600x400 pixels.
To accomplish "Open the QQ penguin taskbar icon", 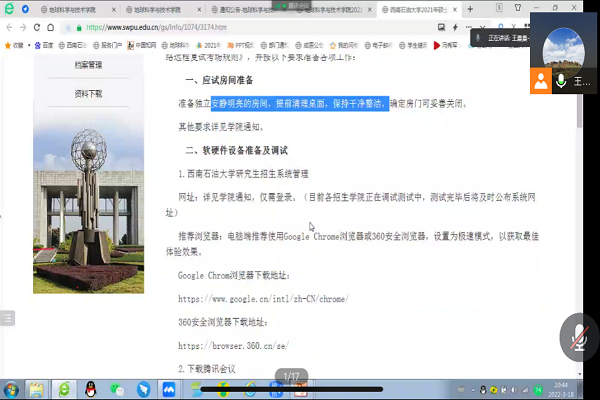I will point(90,388).
